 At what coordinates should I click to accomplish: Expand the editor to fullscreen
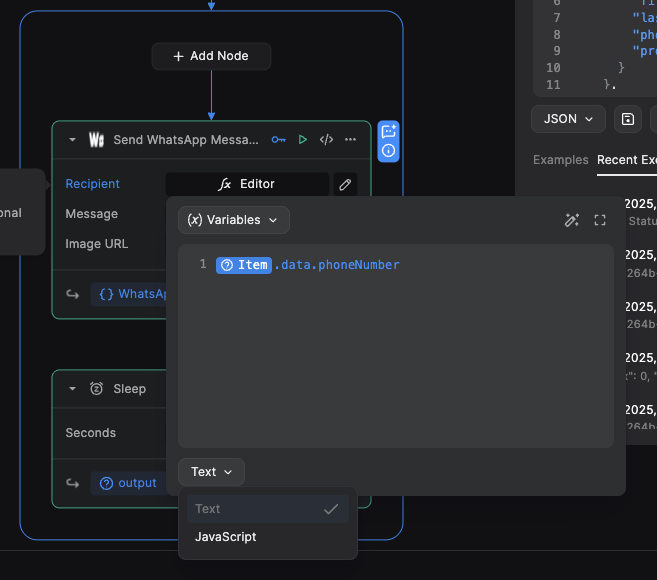pyautogui.click(x=600, y=220)
